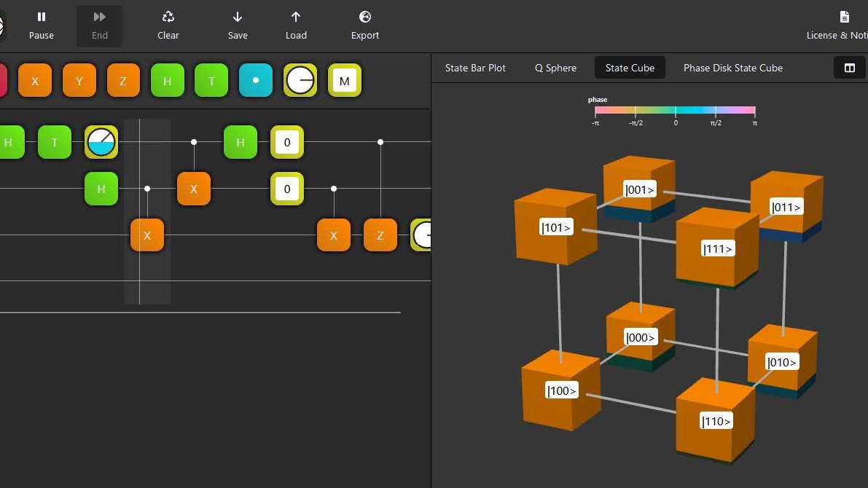
Task: Select the T gate from palette
Action: coord(211,81)
